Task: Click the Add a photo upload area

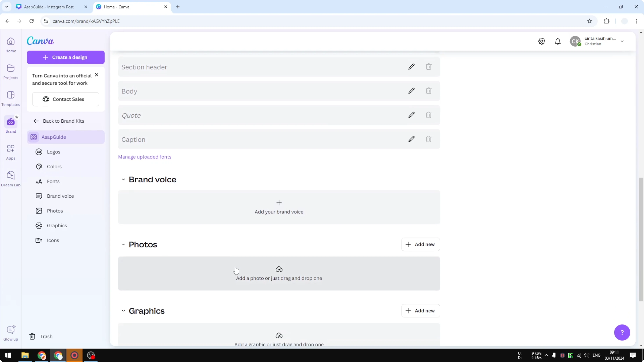Action: coord(279,274)
